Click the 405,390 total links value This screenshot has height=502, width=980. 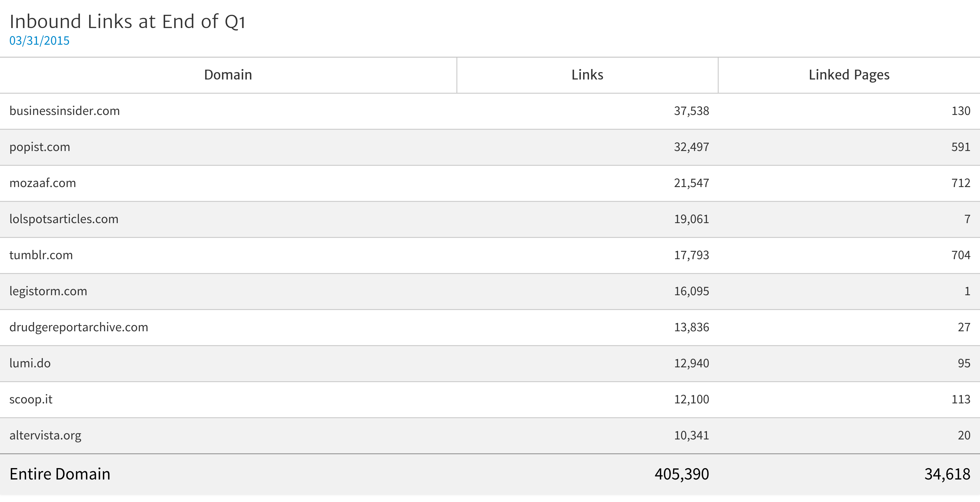[x=681, y=474]
